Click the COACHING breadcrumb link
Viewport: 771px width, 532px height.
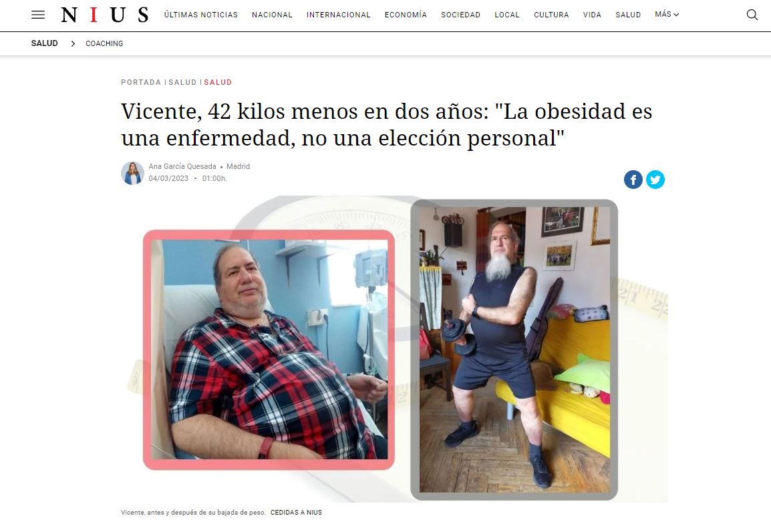[104, 43]
